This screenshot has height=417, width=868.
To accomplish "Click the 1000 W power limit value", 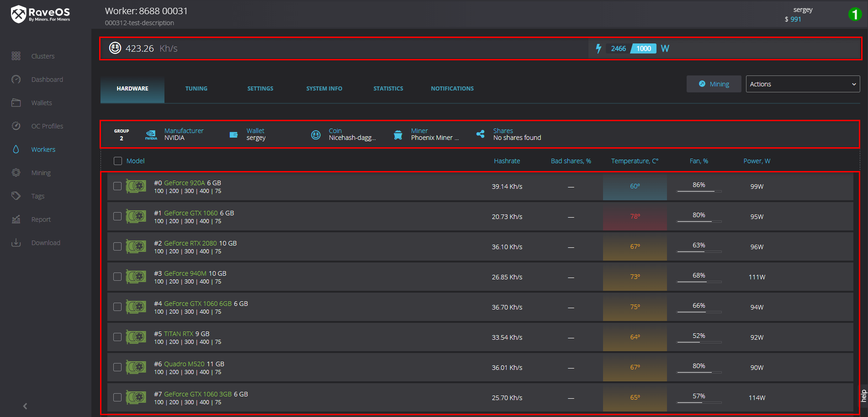I will pos(644,48).
